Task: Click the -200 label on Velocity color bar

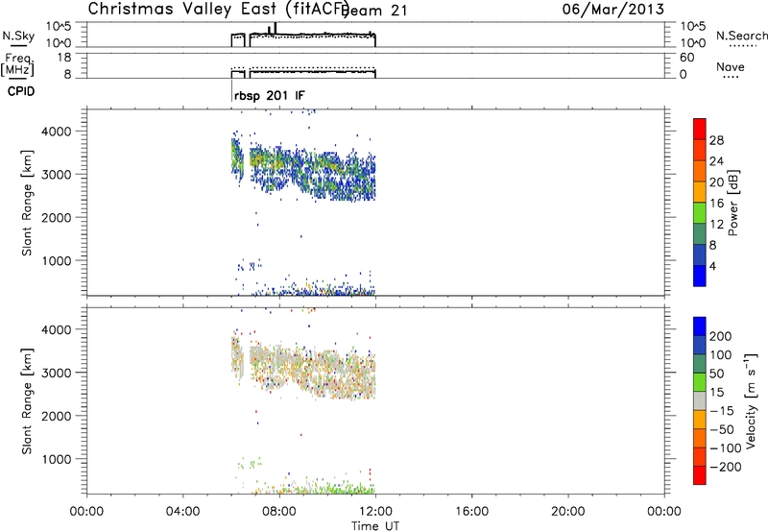Action: (726, 467)
